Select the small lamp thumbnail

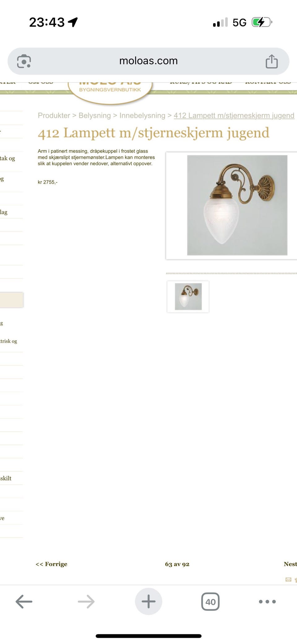[188, 296]
